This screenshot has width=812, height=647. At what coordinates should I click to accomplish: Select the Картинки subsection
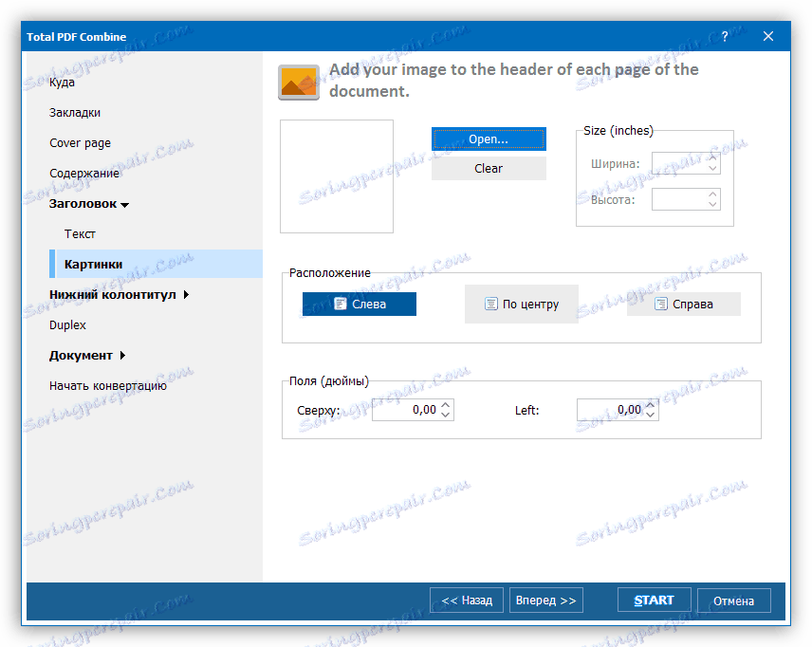tap(156, 264)
